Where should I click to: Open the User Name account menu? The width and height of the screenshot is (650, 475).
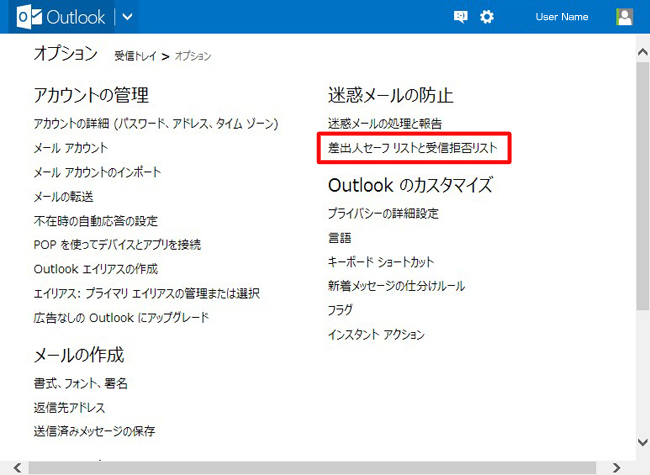click(563, 17)
